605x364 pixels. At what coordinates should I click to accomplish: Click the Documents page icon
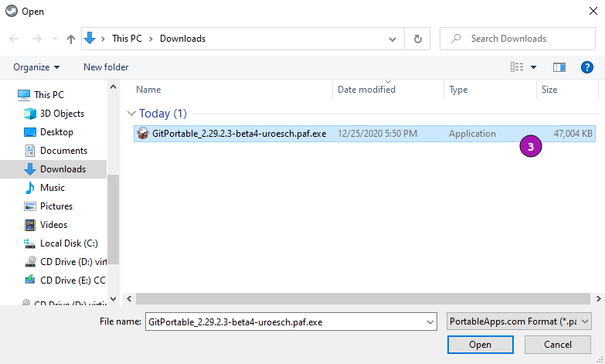29,151
